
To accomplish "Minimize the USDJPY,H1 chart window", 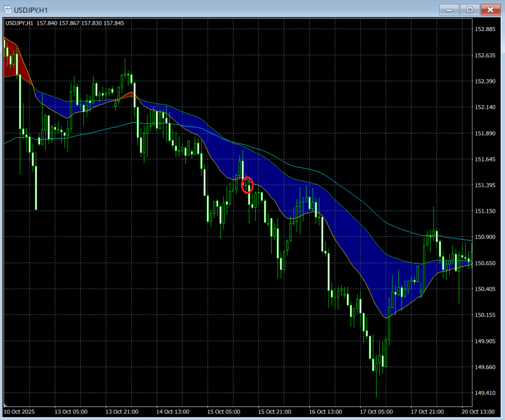I will (x=448, y=9).
